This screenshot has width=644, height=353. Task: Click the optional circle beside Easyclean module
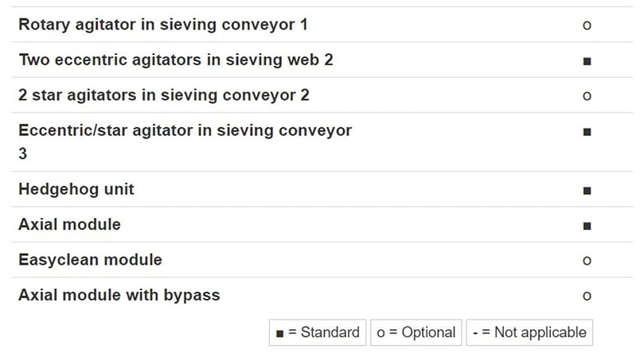point(587,261)
